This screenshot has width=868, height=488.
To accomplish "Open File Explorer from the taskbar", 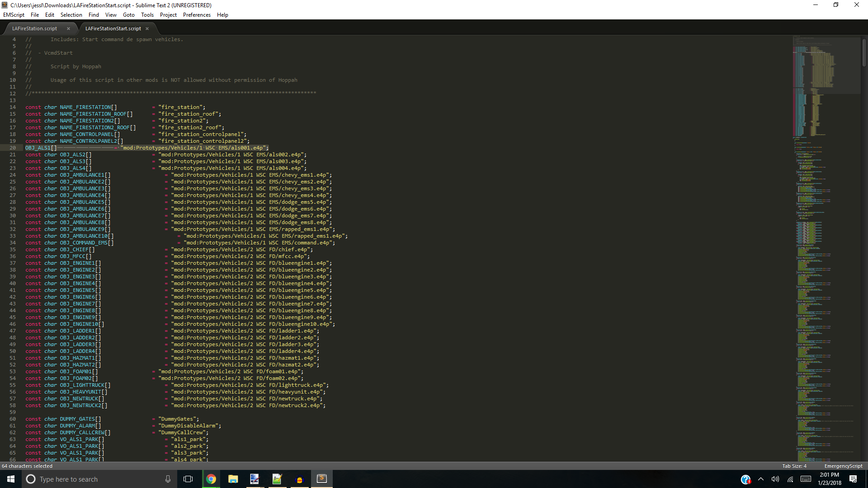I will [x=233, y=479].
